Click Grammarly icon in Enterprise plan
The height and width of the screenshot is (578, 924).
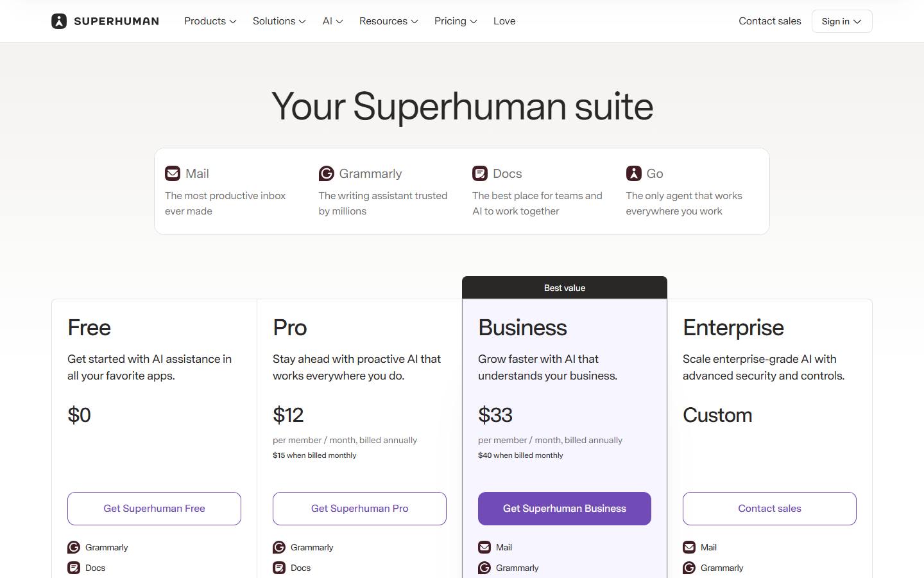689,568
